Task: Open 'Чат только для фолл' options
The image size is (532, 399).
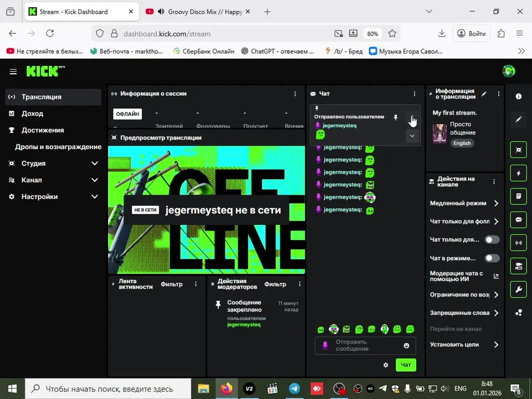Action: (464, 222)
